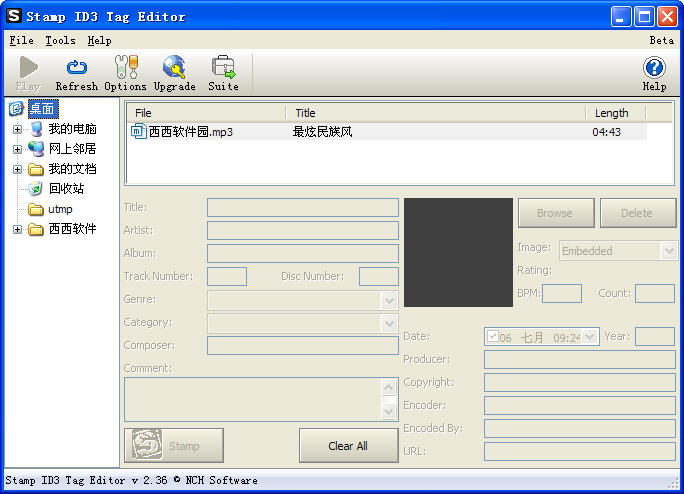Click the Stamp app icon in title bar
The image size is (684, 494).
pos(14,16)
